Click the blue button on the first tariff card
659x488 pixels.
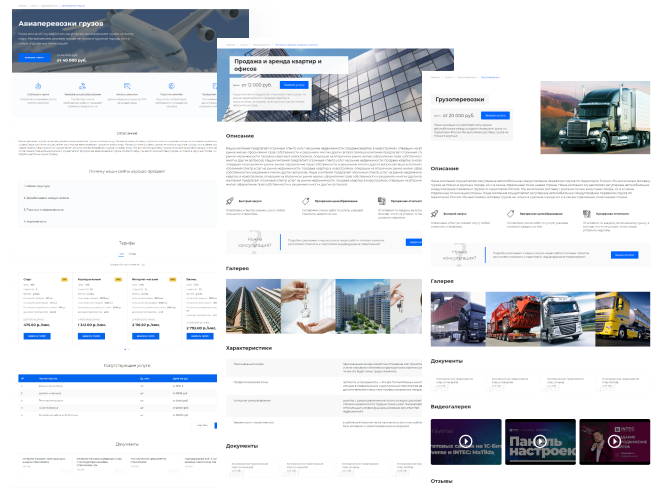[37, 336]
